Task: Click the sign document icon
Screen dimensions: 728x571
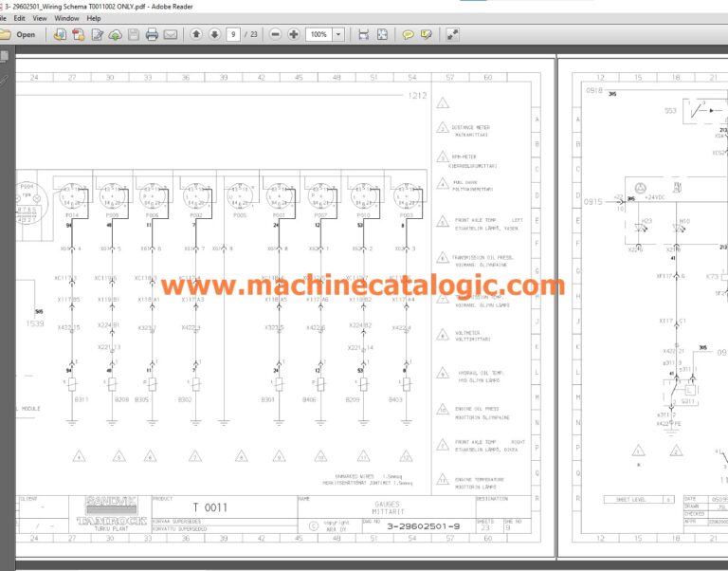Action: coord(97,34)
